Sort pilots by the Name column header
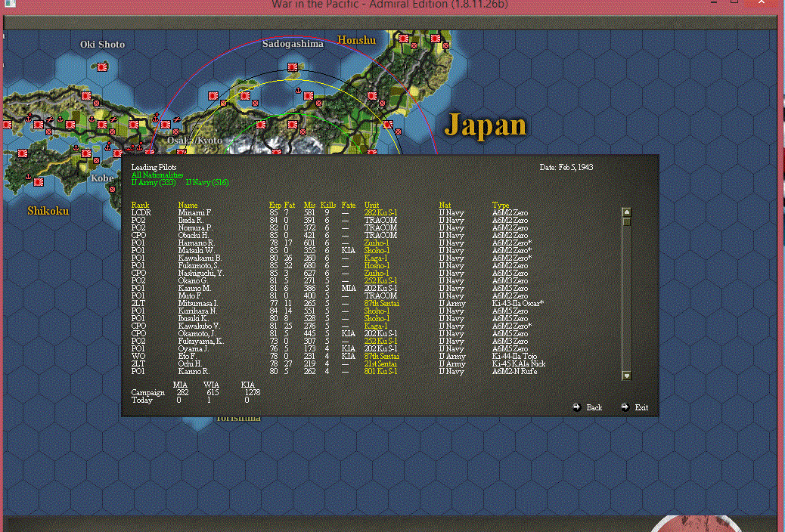Image resolution: width=785 pixels, height=532 pixels. point(188,206)
